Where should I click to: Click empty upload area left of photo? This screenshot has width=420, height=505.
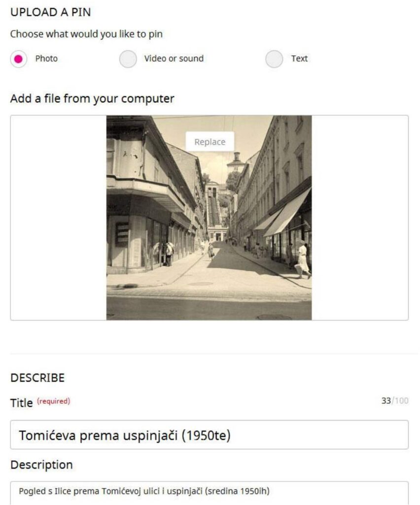coord(59,217)
